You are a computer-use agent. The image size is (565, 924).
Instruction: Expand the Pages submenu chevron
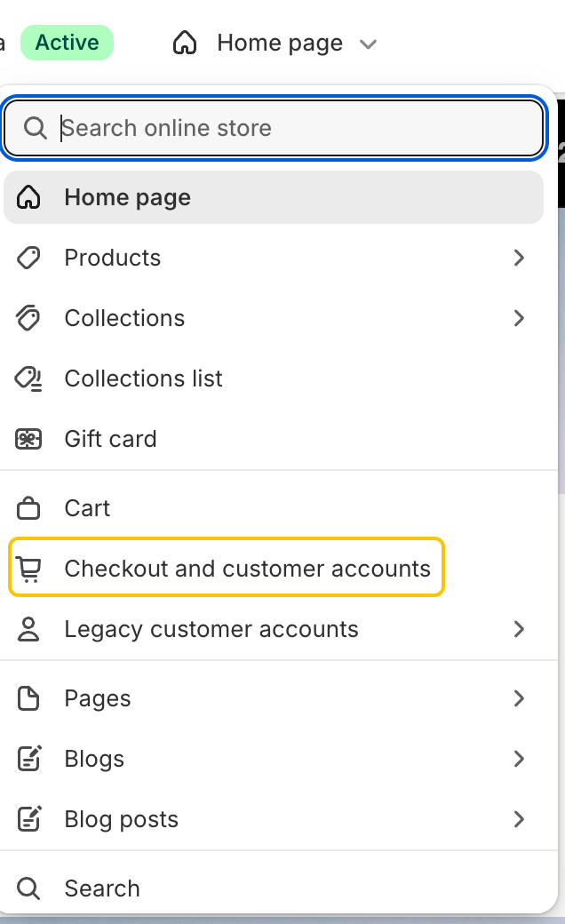tap(519, 698)
